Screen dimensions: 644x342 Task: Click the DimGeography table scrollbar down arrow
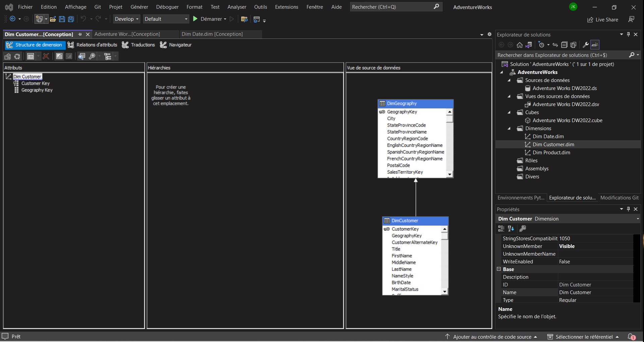coord(450,174)
